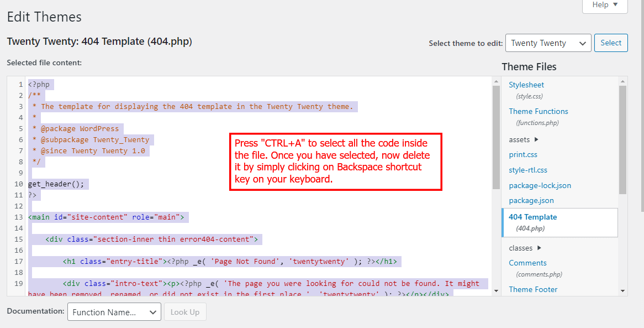644x328 pixels.
Task: Click the code editor scroll down arrow
Action: (496, 290)
